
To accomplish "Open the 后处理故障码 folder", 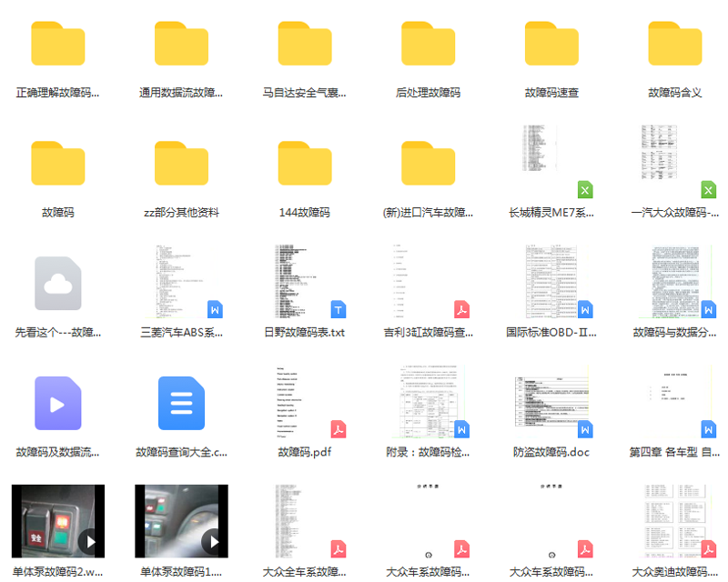I will (428, 45).
